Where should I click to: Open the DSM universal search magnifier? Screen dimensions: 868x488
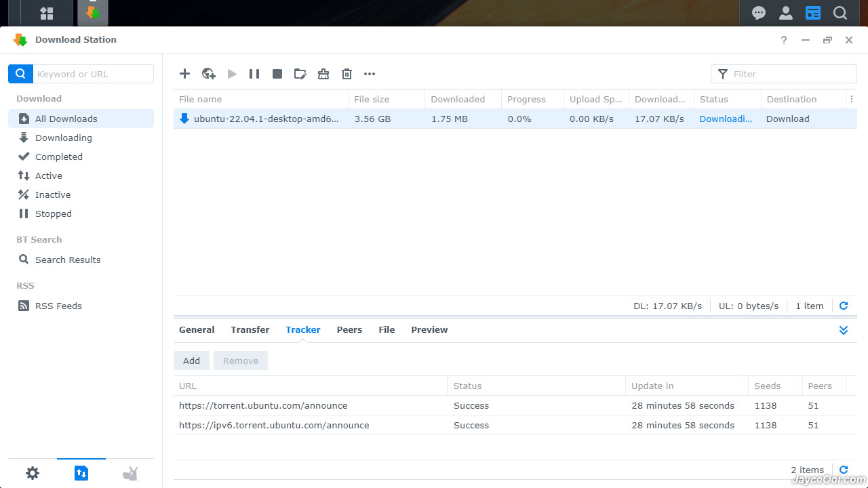click(840, 13)
